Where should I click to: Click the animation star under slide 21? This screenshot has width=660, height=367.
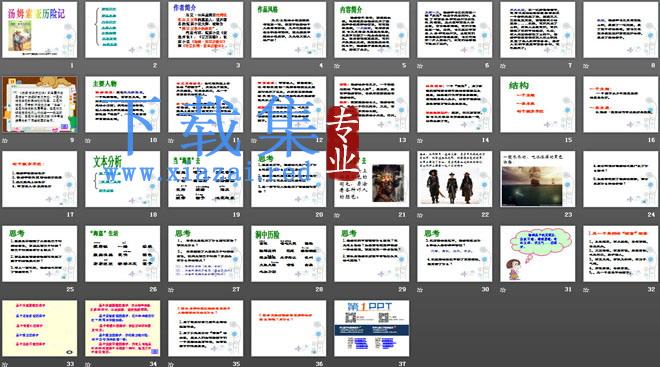click(337, 215)
